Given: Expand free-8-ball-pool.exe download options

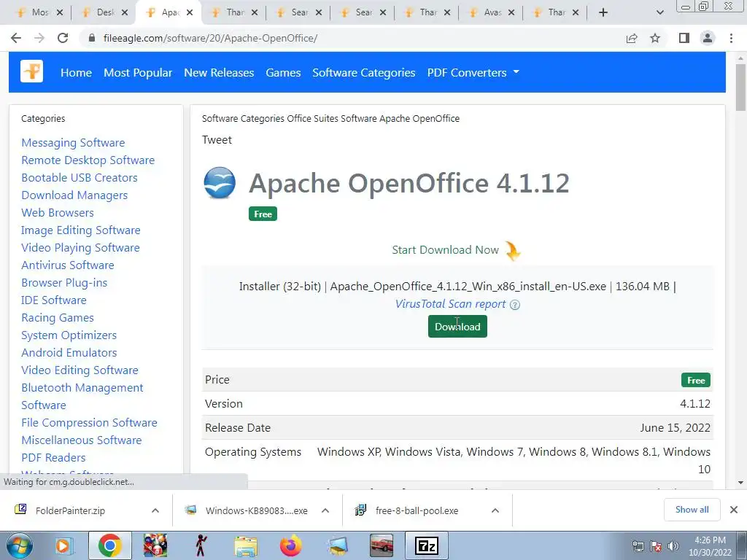Looking at the screenshot, I should click(495, 510).
